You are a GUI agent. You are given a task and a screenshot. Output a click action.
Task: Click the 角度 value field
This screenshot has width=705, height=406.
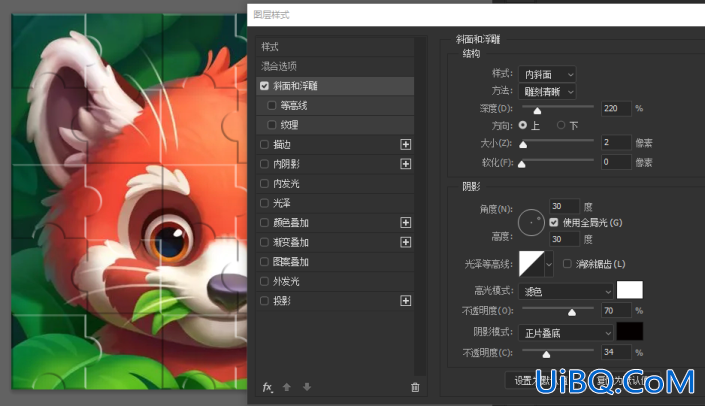pyautogui.click(x=564, y=206)
